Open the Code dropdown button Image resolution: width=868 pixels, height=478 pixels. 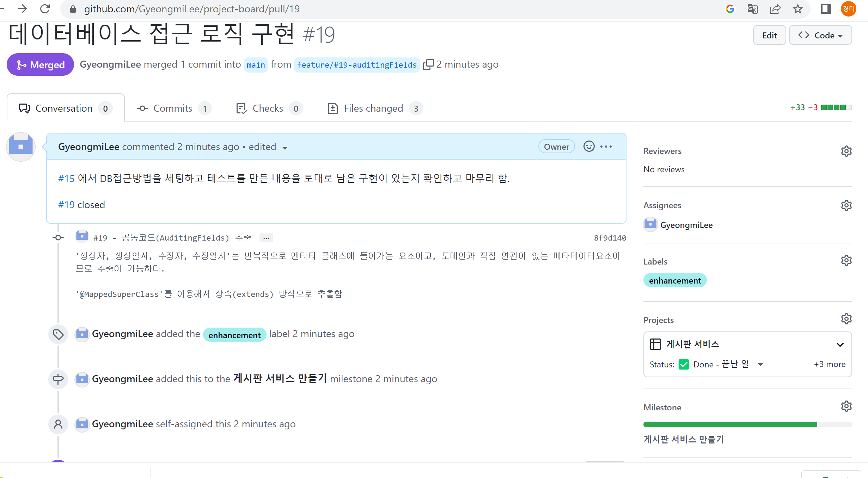pos(820,35)
